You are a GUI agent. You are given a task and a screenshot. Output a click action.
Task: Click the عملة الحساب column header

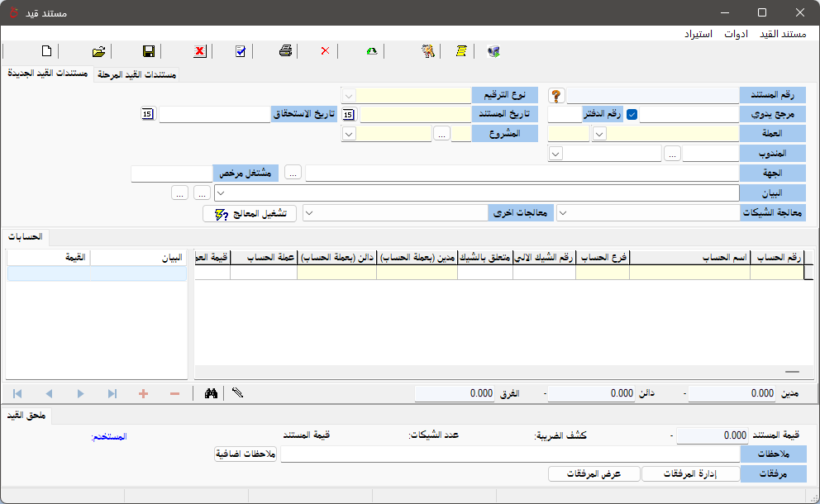tap(264, 257)
